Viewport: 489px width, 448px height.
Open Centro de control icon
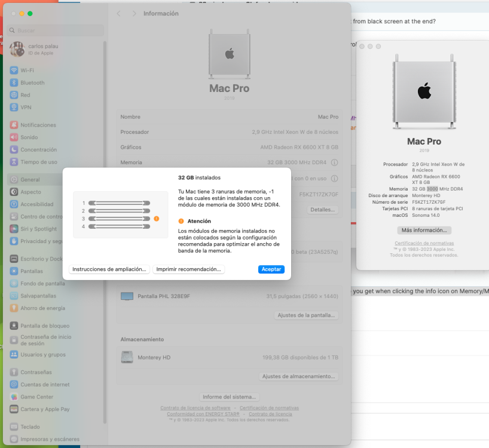(14, 216)
